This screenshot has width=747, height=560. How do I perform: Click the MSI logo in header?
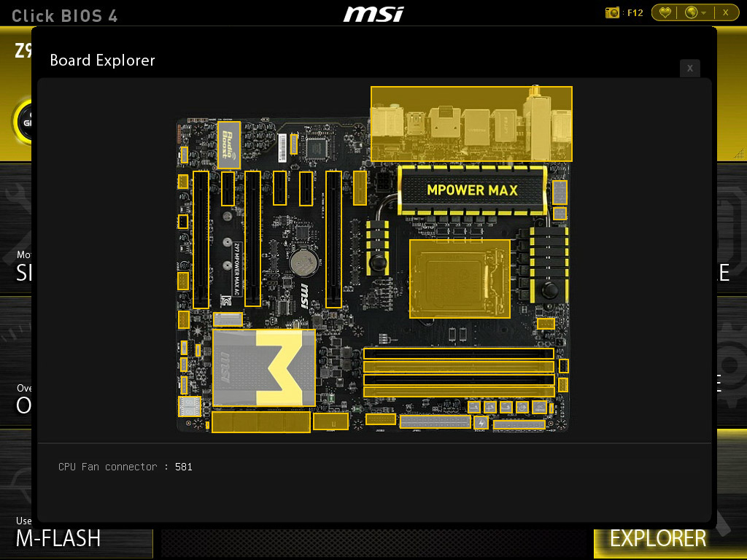373,14
